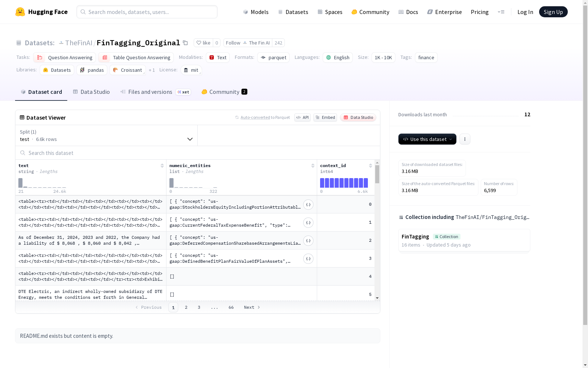Click the numeric_entities lengths histogram
This screenshot has height=368, width=588.
pos(193,183)
